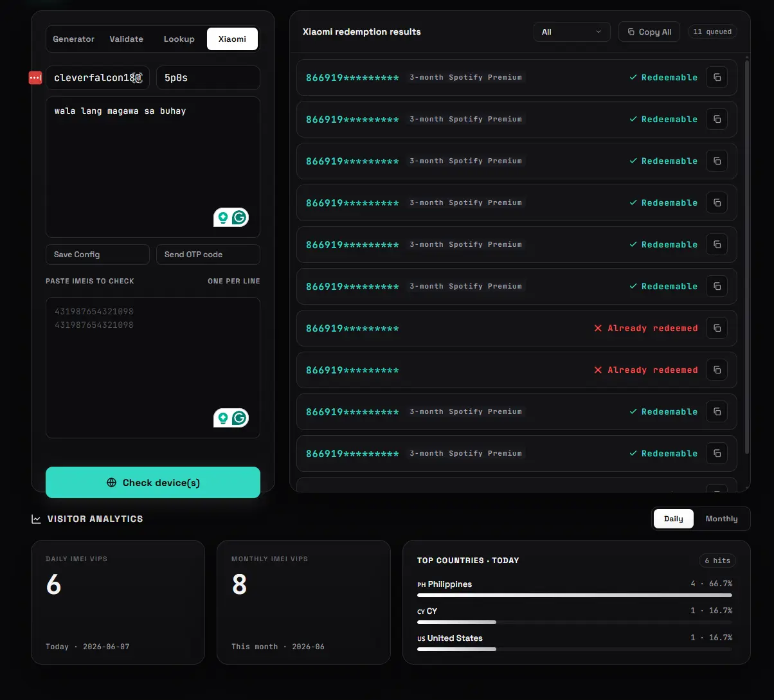Click the Daily IMEI VIPs count 6

click(54, 584)
